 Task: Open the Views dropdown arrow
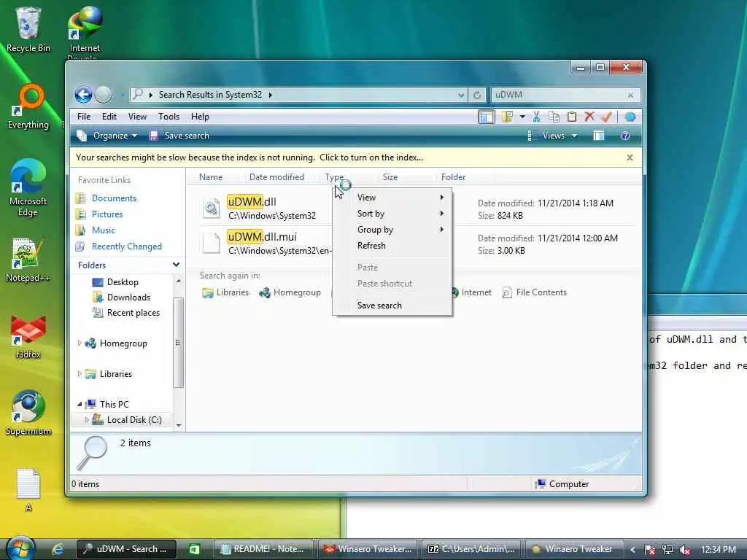tap(575, 136)
